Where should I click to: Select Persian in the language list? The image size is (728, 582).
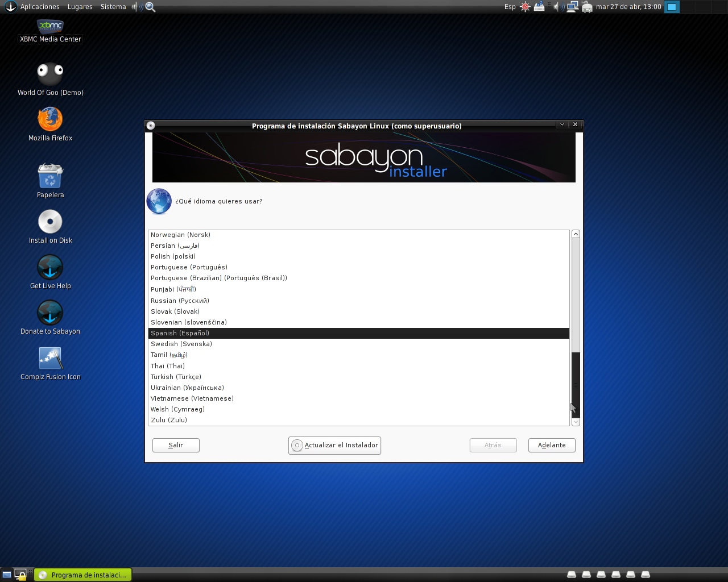pos(359,246)
